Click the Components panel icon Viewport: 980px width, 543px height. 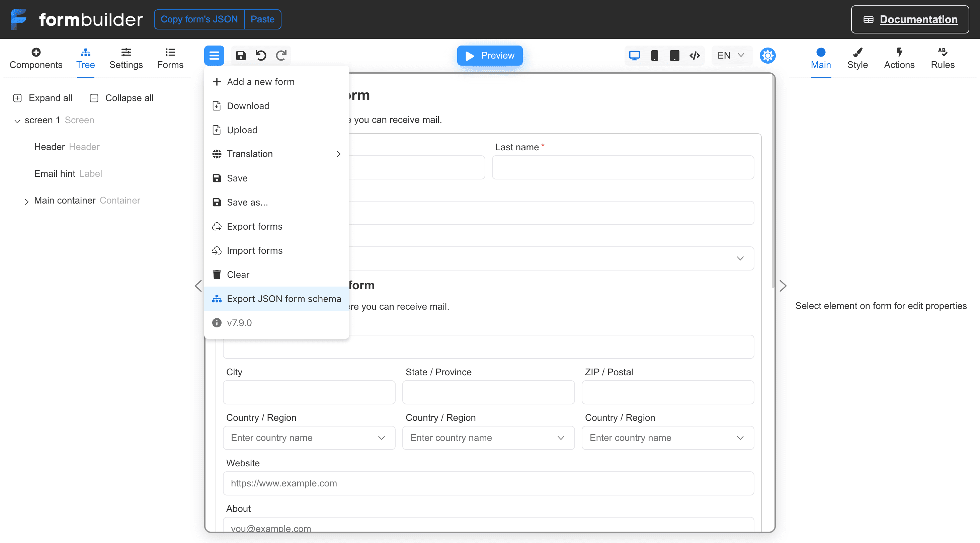click(x=36, y=58)
